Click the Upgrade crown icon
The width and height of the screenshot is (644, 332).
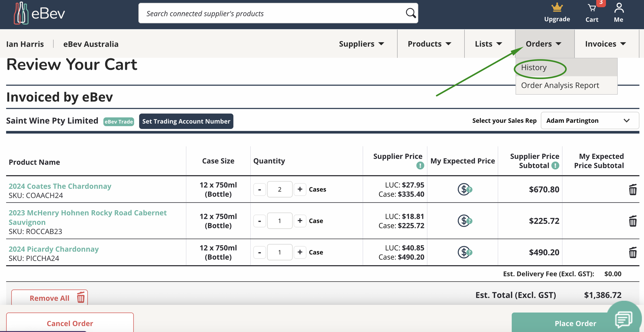pyautogui.click(x=557, y=8)
